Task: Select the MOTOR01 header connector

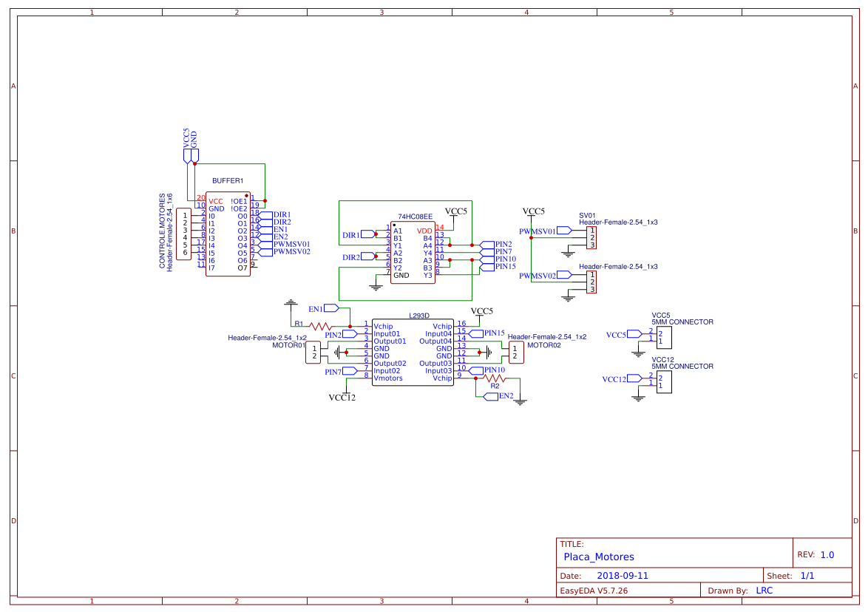Action: click(313, 353)
